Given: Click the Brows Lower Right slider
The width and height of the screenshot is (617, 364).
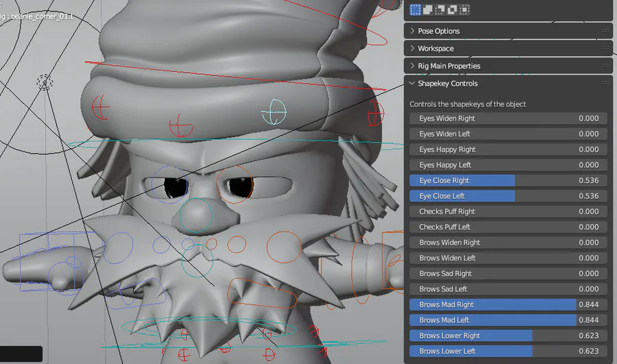Looking at the screenshot, I should coord(509,336).
